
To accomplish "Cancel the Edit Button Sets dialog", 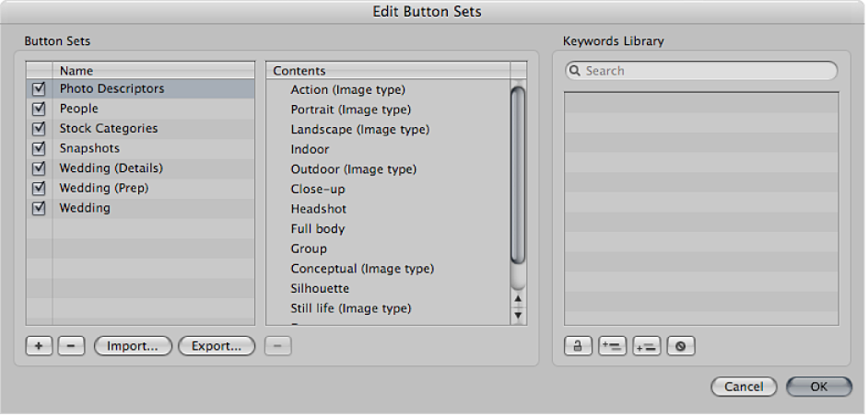I will click(x=744, y=387).
